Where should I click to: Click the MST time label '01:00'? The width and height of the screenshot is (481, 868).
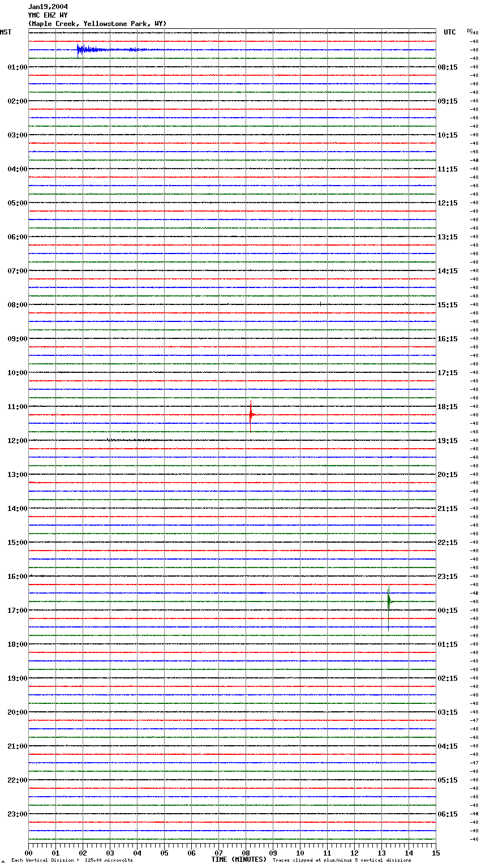pos(17,67)
